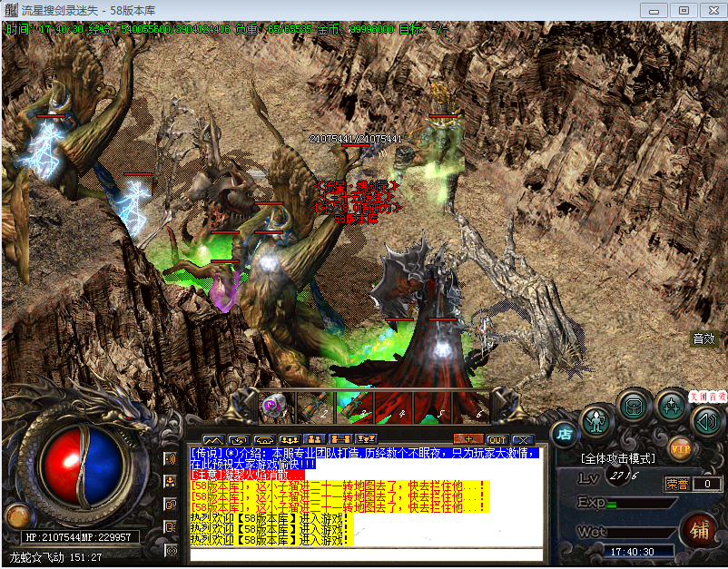Toggle the group chat channel icon
This screenshot has width=728, height=569.
click(170, 482)
